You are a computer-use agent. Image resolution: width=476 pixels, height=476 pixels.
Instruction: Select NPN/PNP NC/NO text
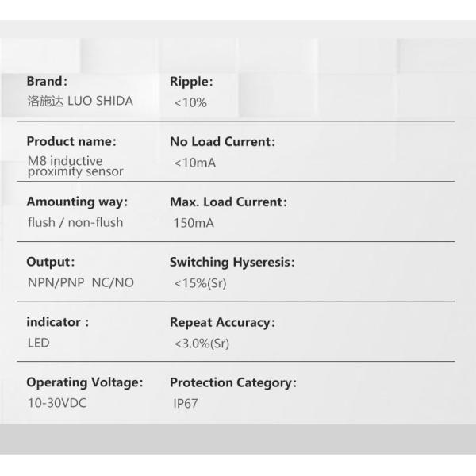click(x=80, y=282)
